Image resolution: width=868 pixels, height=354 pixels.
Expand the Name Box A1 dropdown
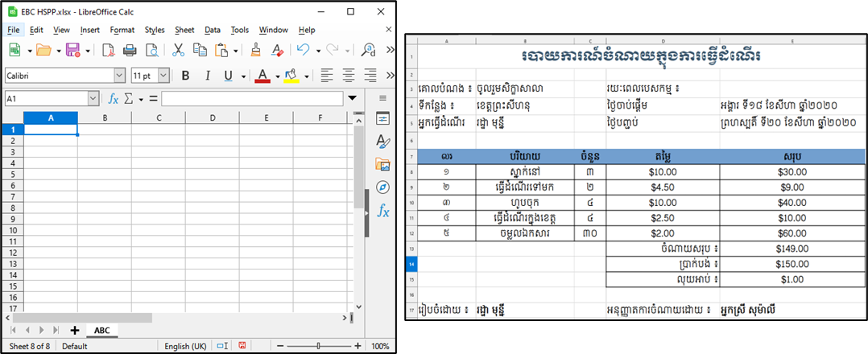tap(93, 99)
